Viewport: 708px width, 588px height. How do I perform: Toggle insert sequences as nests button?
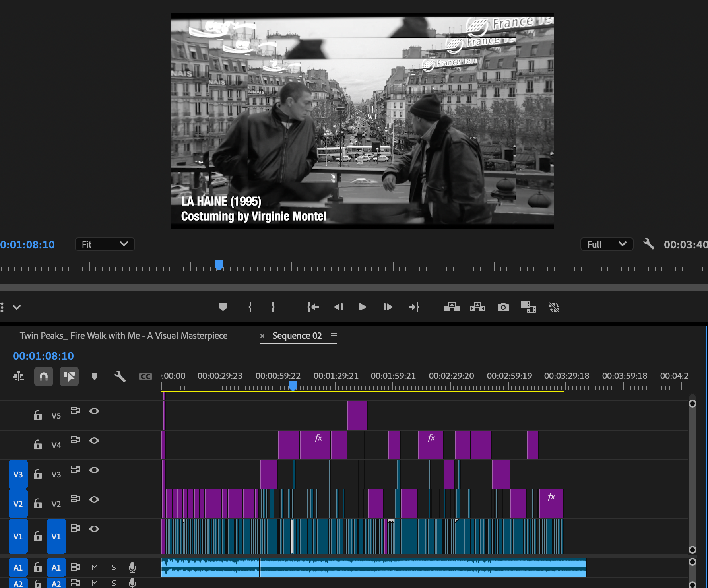point(19,376)
